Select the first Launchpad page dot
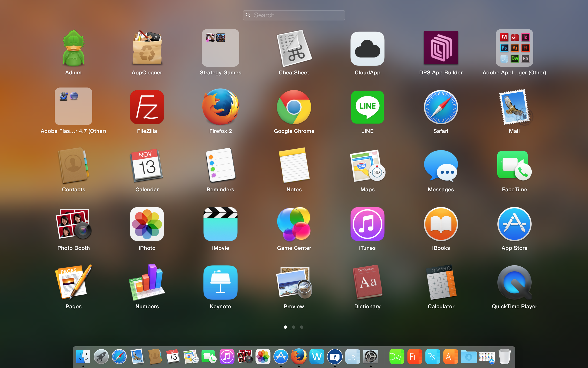 click(x=285, y=327)
